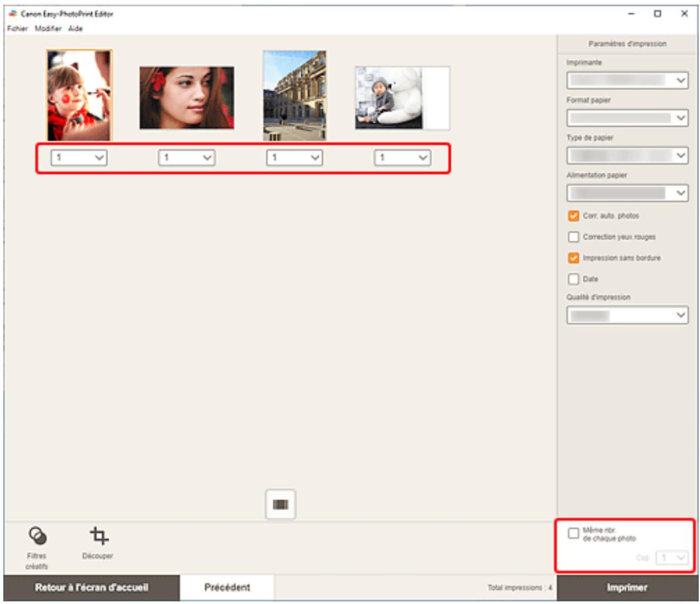
Task: Select the baby with teddy bear thumbnail
Action: pyautogui.click(x=403, y=98)
